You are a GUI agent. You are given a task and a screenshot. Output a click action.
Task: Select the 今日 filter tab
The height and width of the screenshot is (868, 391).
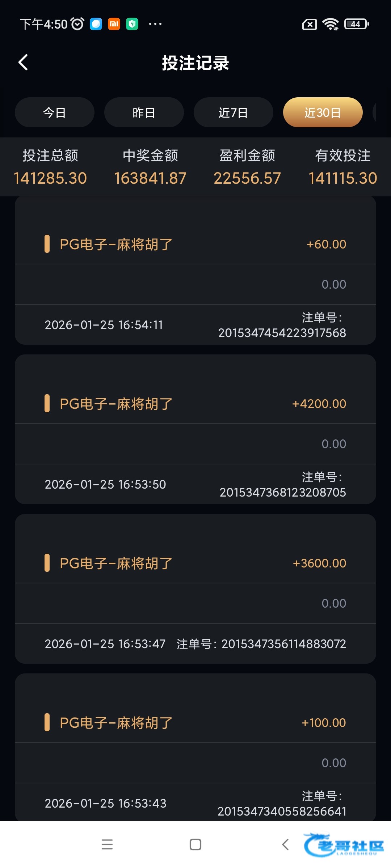[x=55, y=112]
